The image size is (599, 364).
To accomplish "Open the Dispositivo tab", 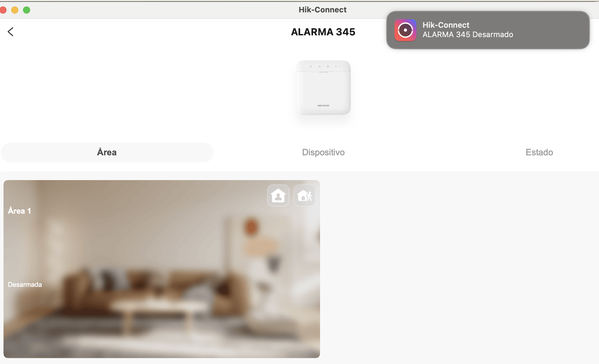I will point(323,152).
